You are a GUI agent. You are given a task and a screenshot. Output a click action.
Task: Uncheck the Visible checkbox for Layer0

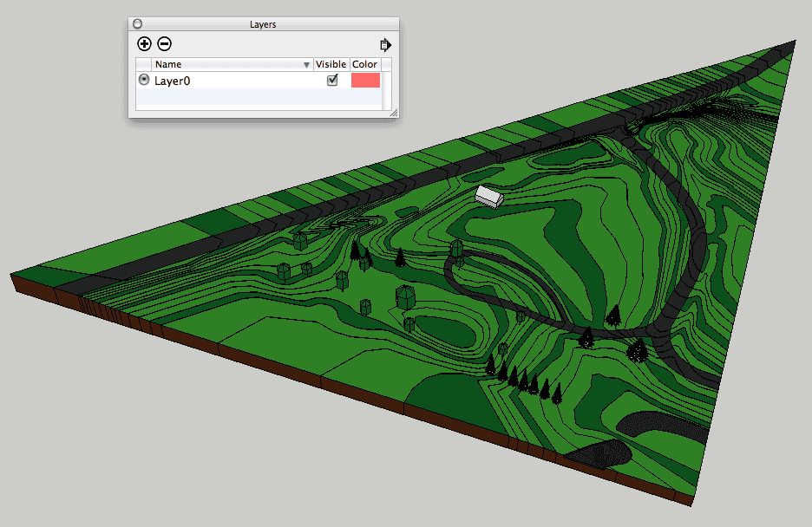331,80
